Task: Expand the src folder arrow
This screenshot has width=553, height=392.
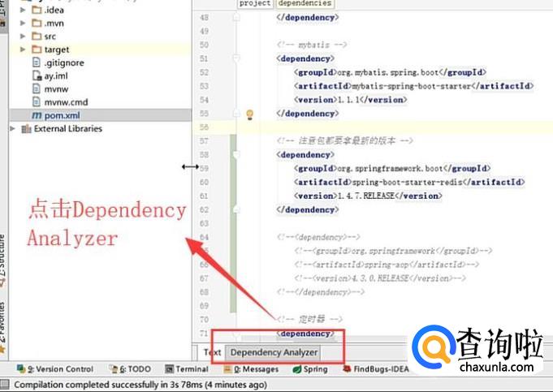Action: (23, 37)
